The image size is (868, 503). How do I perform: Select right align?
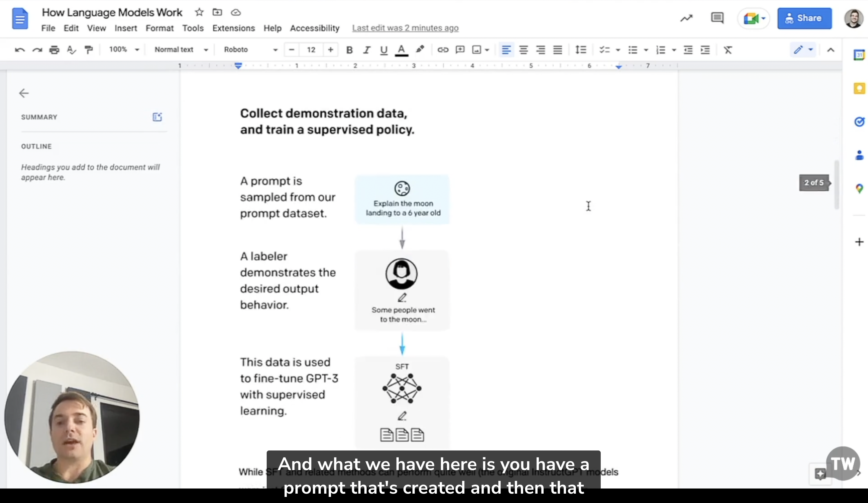pyautogui.click(x=541, y=50)
